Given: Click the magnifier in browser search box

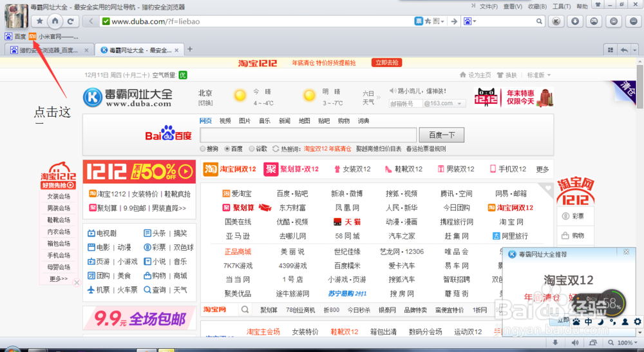Looking at the screenshot, I should point(539,21).
